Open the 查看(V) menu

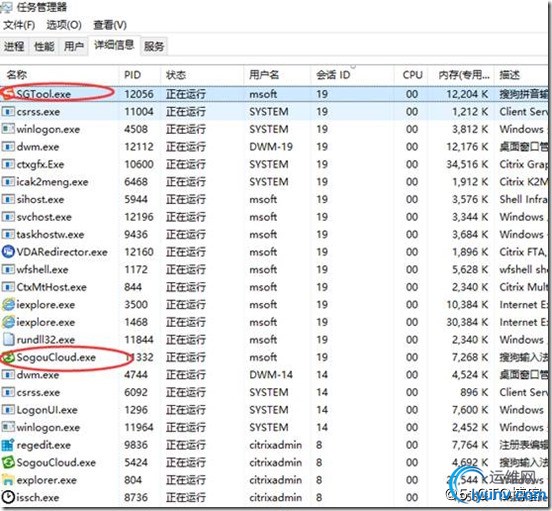click(x=110, y=25)
